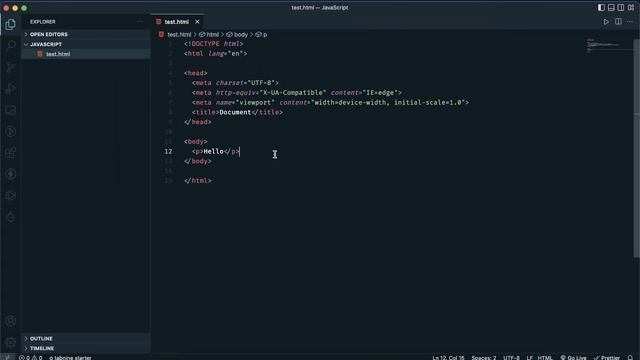Open the Remote Explorer monitor icon

[x=11, y=110]
